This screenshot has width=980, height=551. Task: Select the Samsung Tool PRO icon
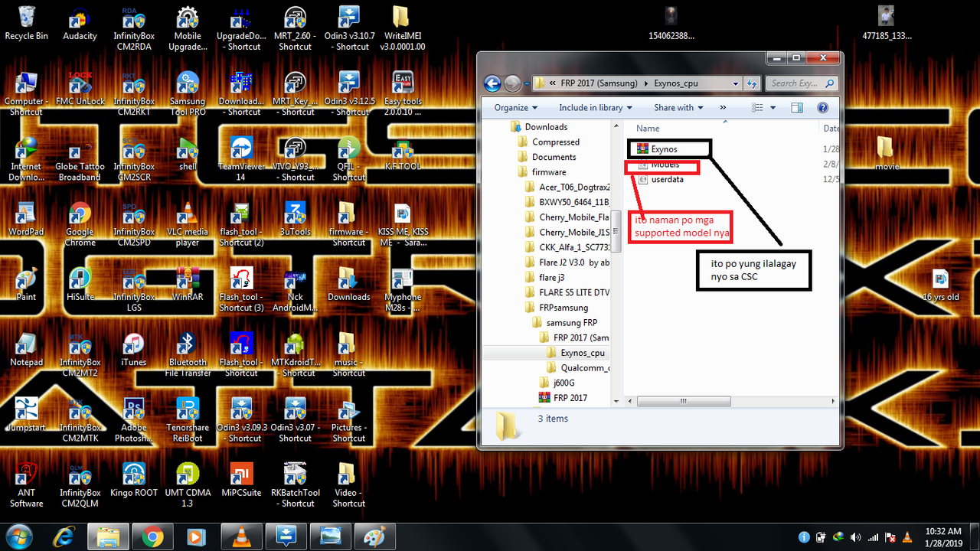pos(188,93)
